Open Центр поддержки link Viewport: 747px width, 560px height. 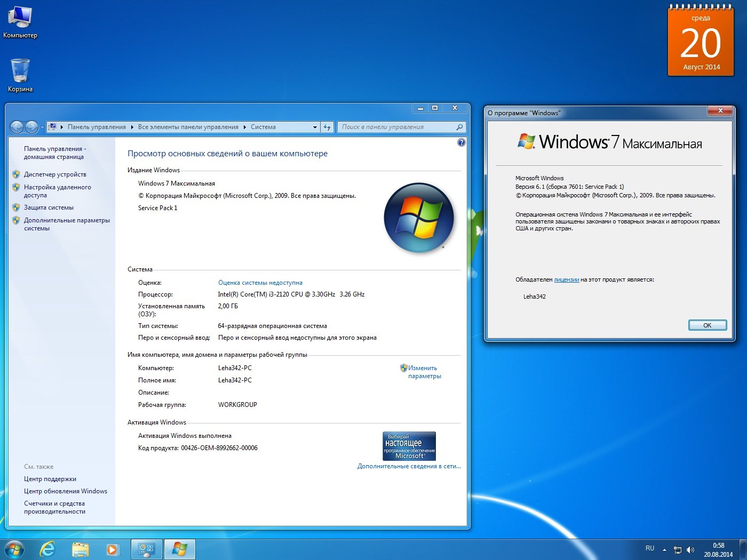tap(50, 479)
